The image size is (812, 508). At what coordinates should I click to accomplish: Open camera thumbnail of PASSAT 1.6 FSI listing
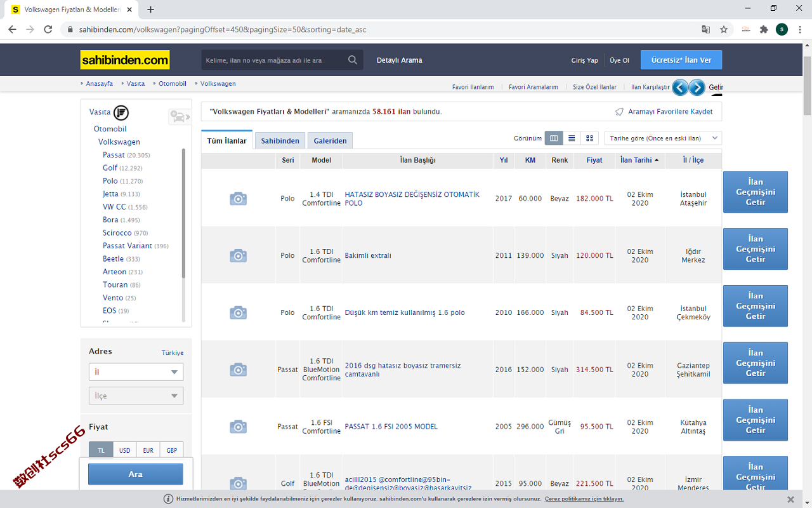tap(238, 427)
